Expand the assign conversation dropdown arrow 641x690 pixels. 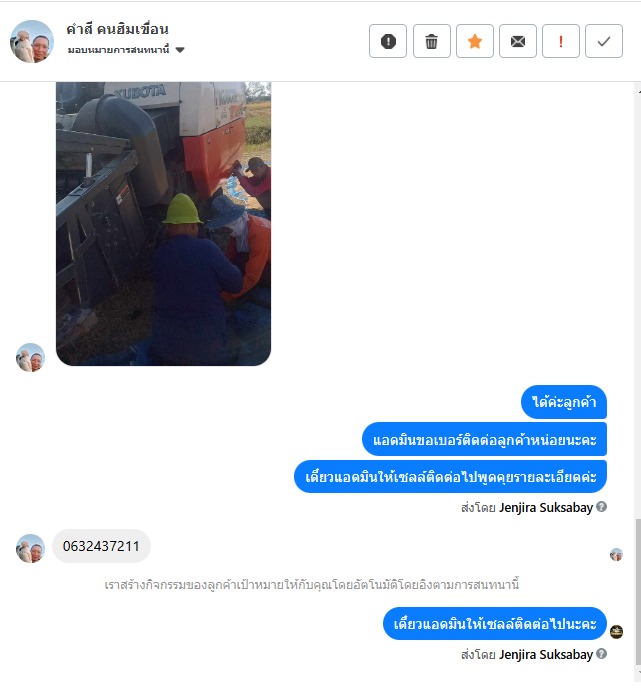tap(179, 50)
